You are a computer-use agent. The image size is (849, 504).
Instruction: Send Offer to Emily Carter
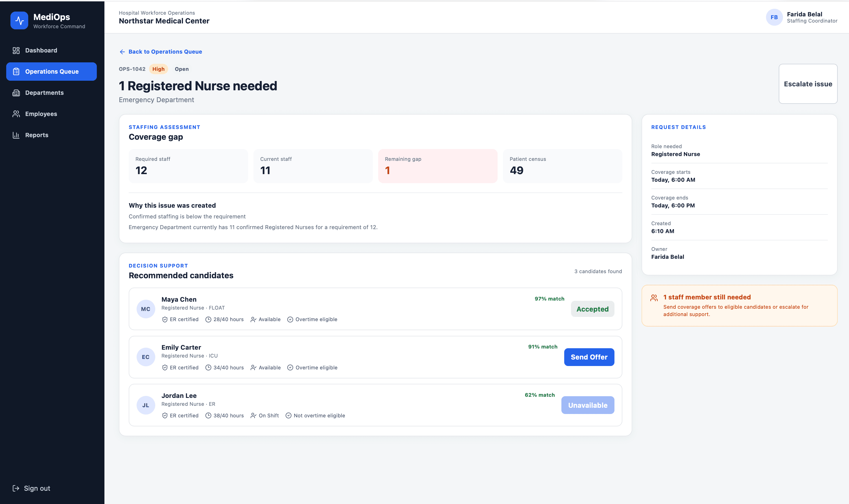[589, 357]
